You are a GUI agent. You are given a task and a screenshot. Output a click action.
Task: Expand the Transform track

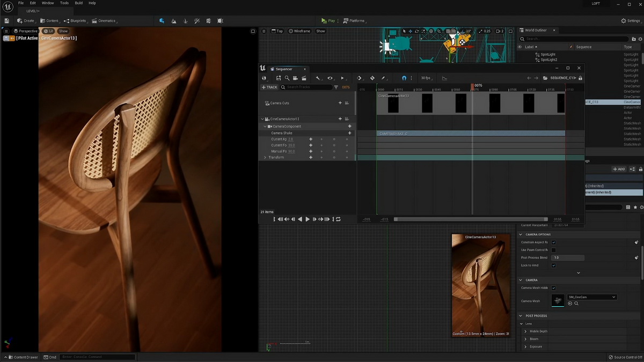point(265,158)
